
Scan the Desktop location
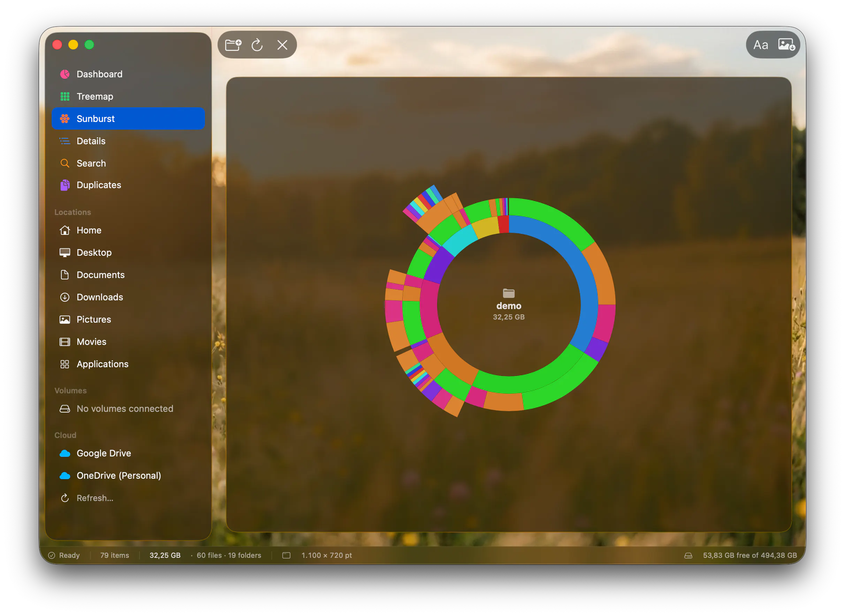pyautogui.click(x=128, y=253)
